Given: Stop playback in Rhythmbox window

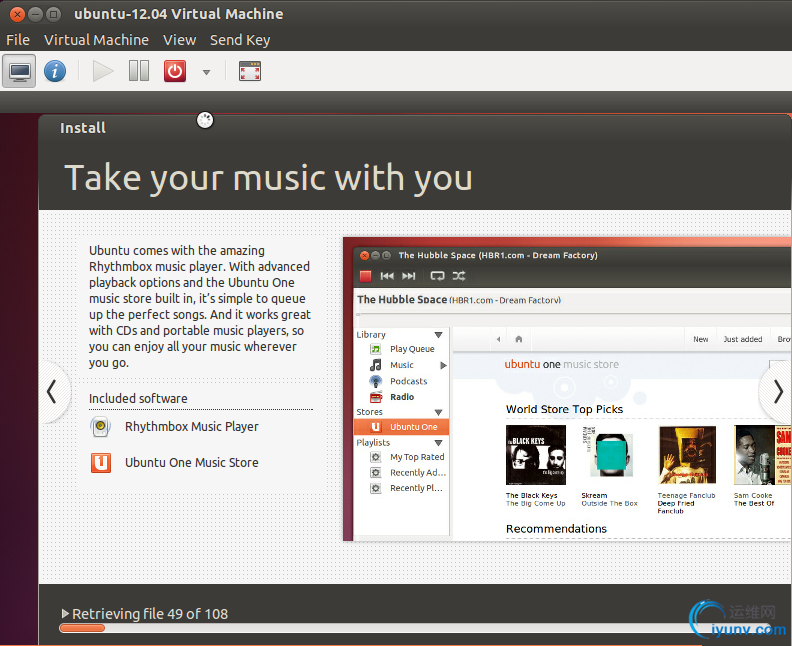Looking at the screenshot, I should [365, 276].
